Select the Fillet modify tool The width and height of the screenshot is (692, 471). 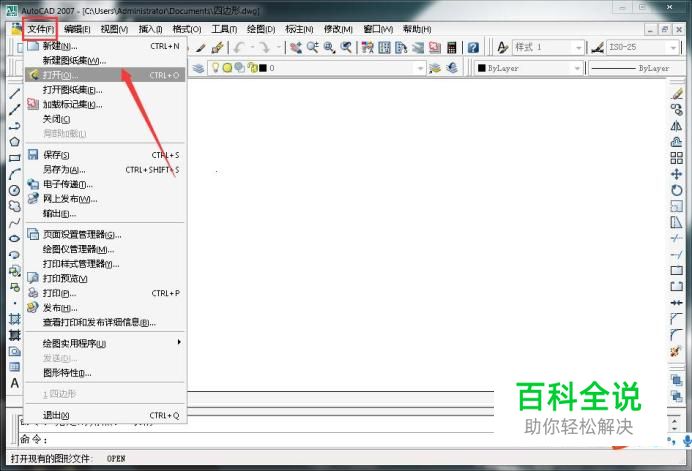(x=677, y=335)
